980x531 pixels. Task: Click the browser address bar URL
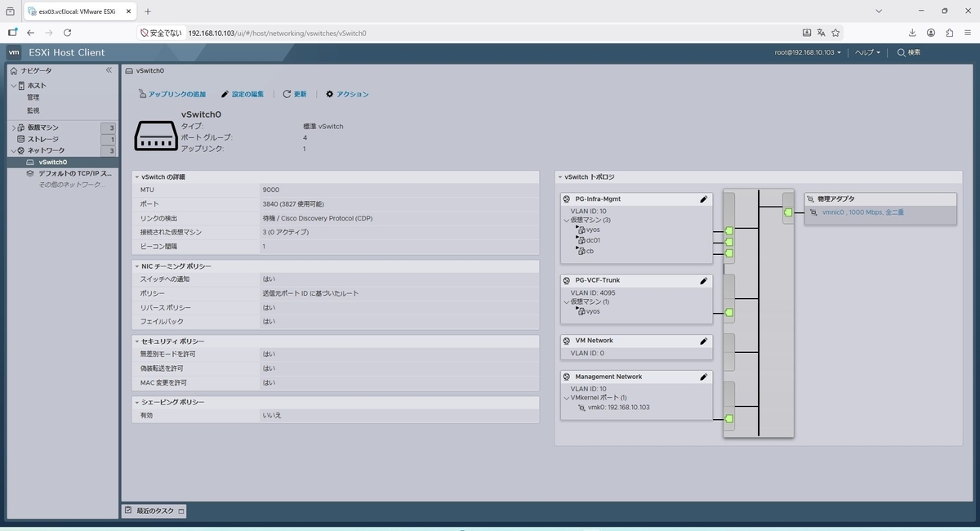[277, 33]
